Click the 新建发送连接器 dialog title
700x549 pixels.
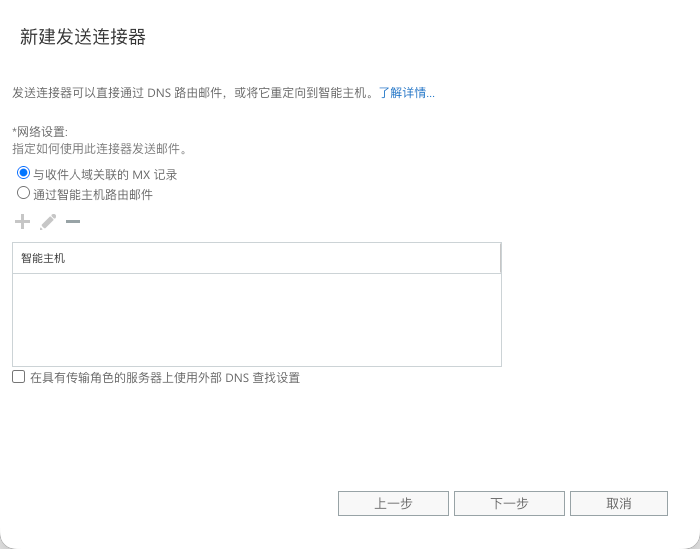[83, 37]
